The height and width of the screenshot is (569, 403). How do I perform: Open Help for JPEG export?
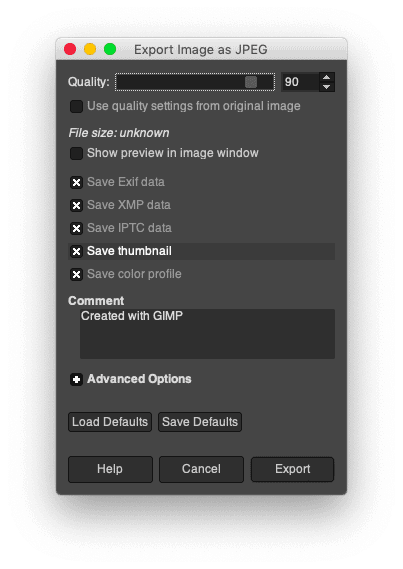pos(110,469)
